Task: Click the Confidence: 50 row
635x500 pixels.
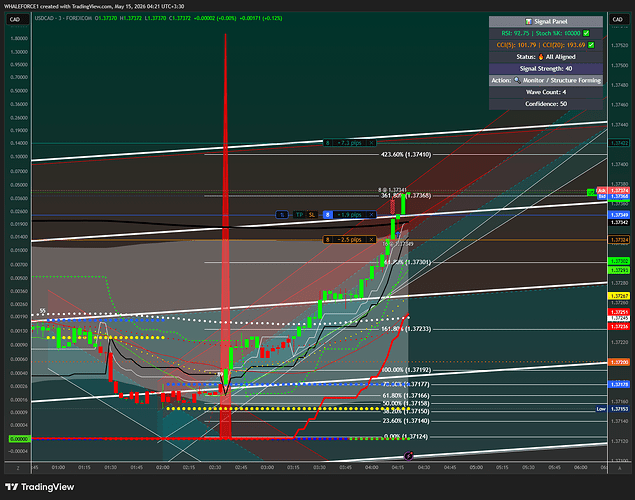Action: point(546,104)
